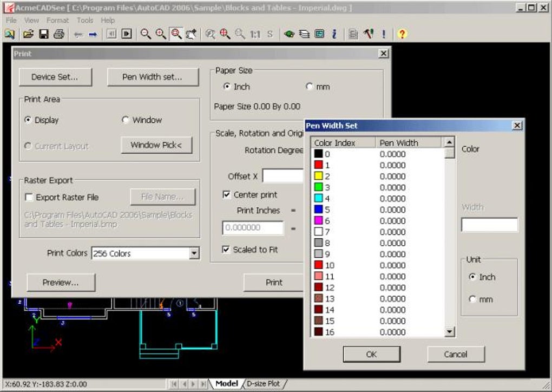Switch to the Model tab

click(x=227, y=383)
